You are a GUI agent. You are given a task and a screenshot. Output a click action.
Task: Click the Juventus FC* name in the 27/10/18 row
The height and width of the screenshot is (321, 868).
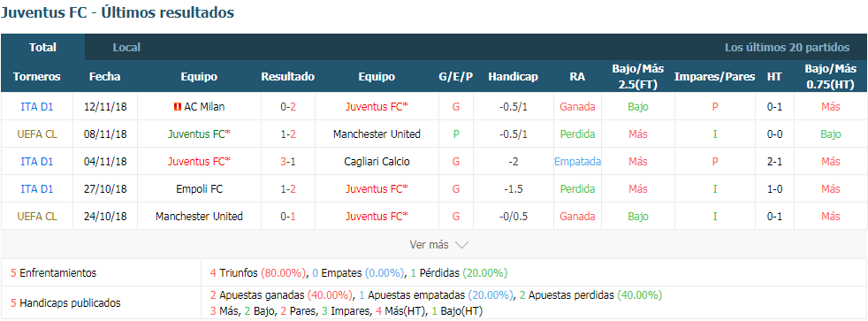377,188
